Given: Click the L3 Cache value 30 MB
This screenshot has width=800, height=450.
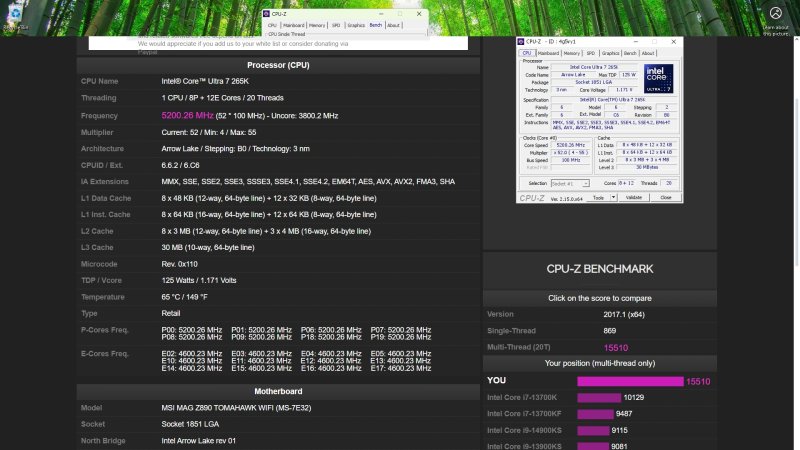Looking at the screenshot, I should point(208,247).
